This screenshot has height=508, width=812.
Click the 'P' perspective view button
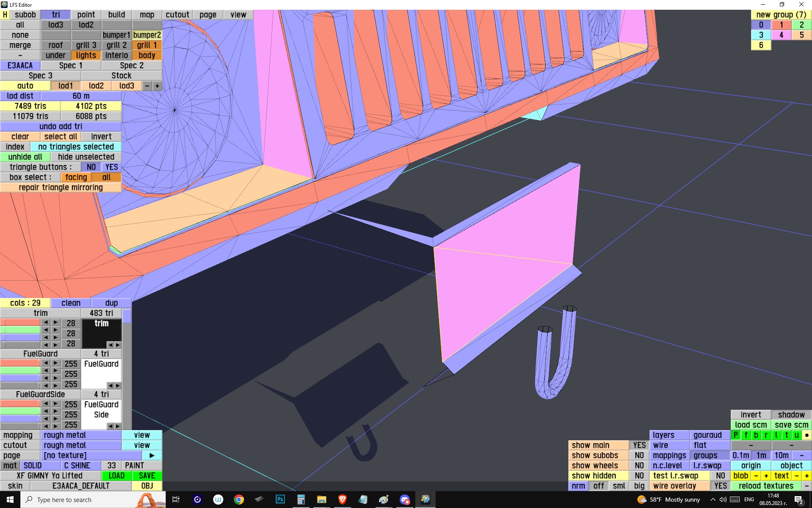735,435
